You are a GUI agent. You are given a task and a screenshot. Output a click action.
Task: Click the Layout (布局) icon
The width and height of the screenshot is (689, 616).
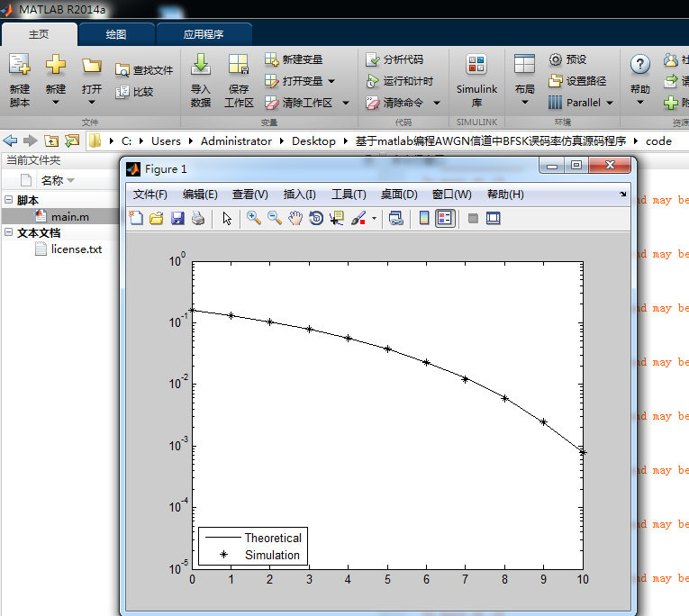pyautogui.click(x=525, y=64)
